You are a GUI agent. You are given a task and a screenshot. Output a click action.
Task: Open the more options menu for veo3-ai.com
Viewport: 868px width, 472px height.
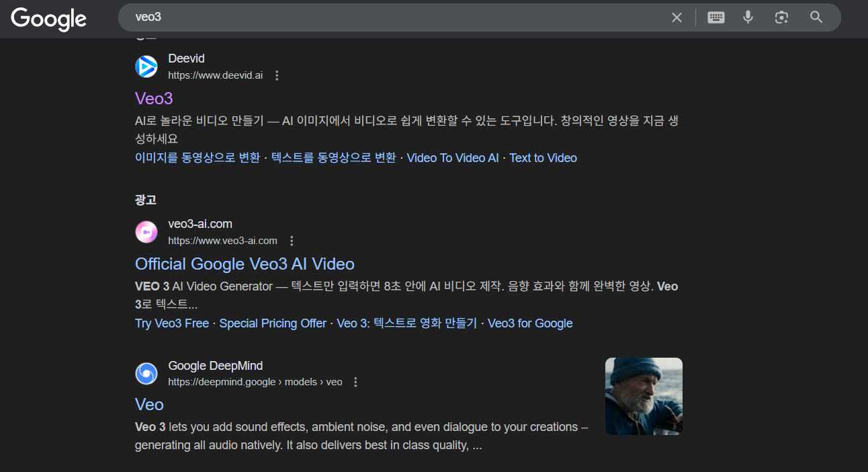(x=292, y=241)
